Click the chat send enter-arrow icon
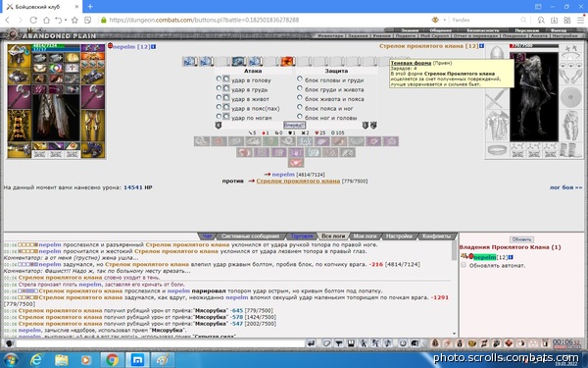Image resolution: width=588 pixels, height=368 pixels. coord(311,342)
